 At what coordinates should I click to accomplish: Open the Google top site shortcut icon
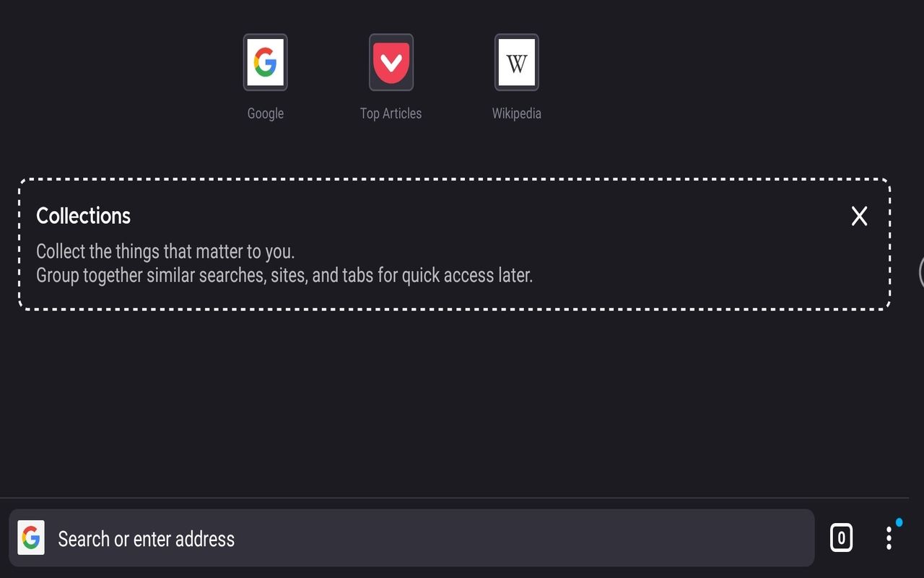[x=265, y=62]
